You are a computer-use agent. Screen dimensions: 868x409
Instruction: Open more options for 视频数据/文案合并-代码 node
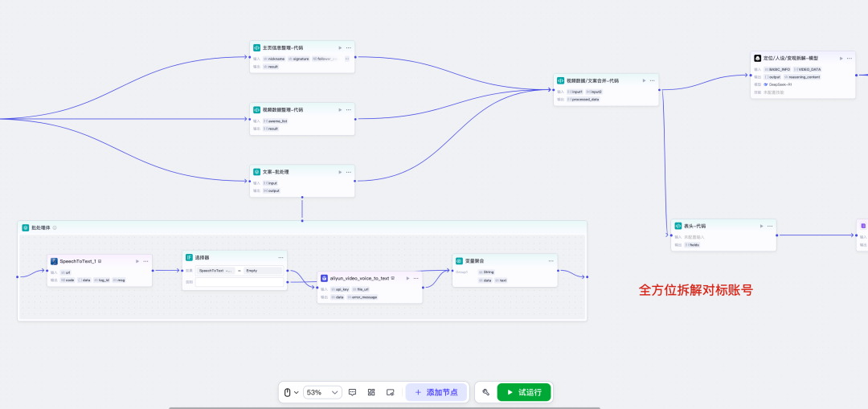[653, 80]
